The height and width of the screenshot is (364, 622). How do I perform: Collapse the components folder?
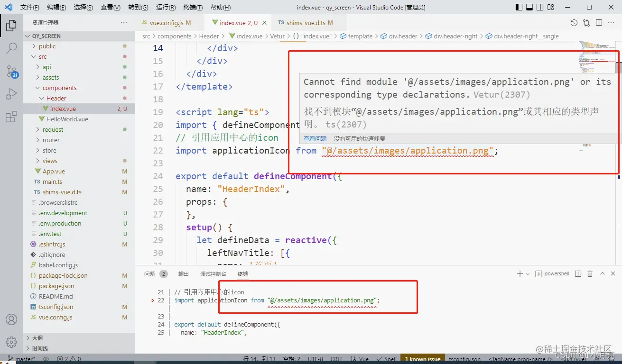tap(79, 88)
